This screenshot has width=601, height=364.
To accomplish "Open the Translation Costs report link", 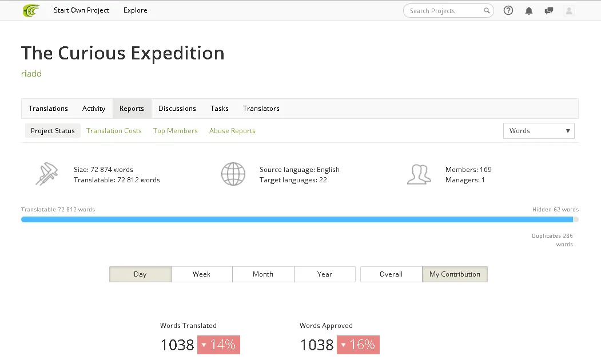I will click(x=114, y=131).
